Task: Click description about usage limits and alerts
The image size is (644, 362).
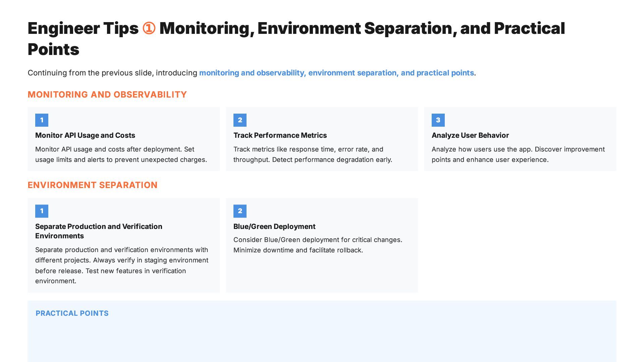Action: click(x=121, y=155)
